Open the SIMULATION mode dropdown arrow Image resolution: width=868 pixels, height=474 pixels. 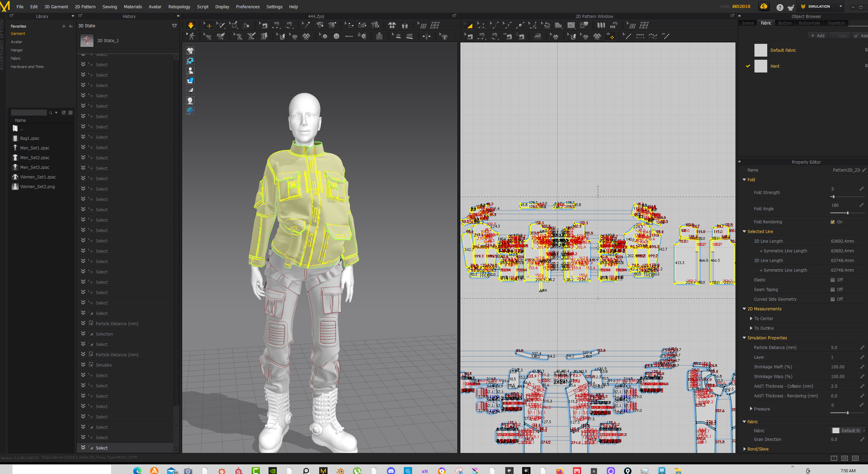(x=841, y=6)
